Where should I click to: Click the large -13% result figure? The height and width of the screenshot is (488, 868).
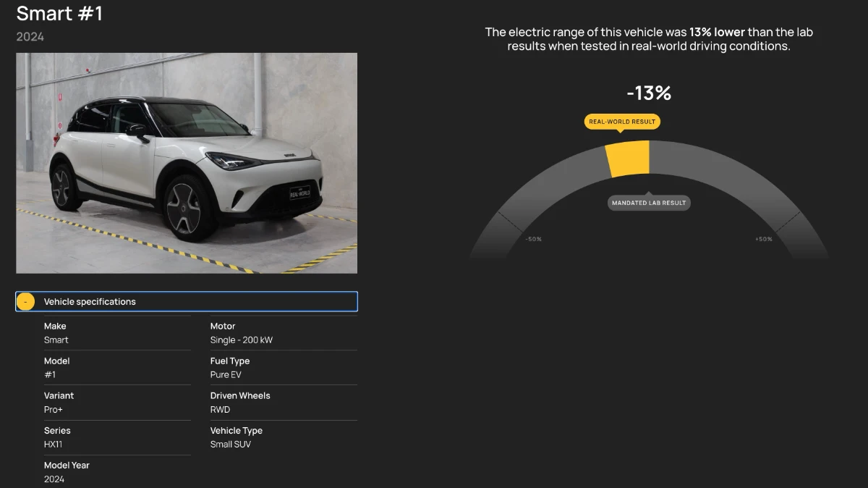(648, 93)
